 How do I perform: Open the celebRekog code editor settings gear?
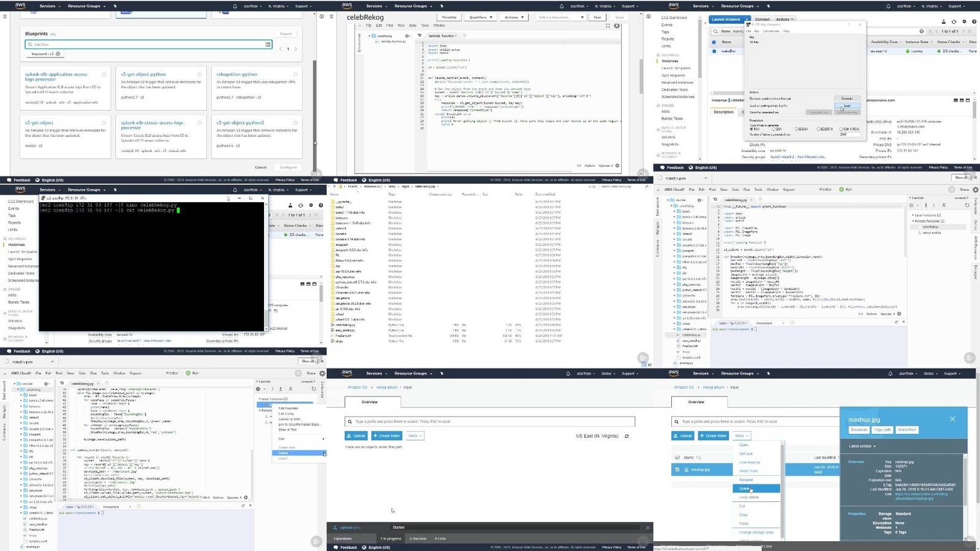tap(617, 26)
